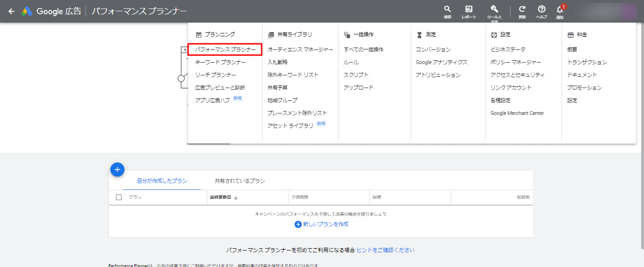The height and width of the screenshot is (267, 644).
Task: Click the 目標 column header
Action: [x=377, y=197]
